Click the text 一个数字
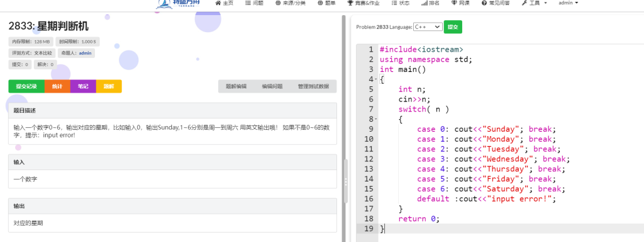This screenshot has height=242, width=644. [26, 179]
